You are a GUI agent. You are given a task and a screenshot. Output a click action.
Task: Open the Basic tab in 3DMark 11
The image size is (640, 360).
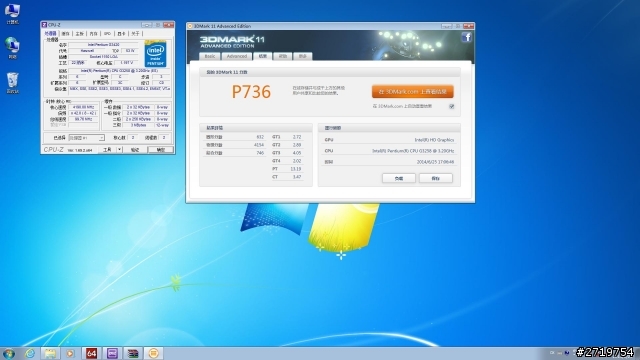click(x=210, y=56)
